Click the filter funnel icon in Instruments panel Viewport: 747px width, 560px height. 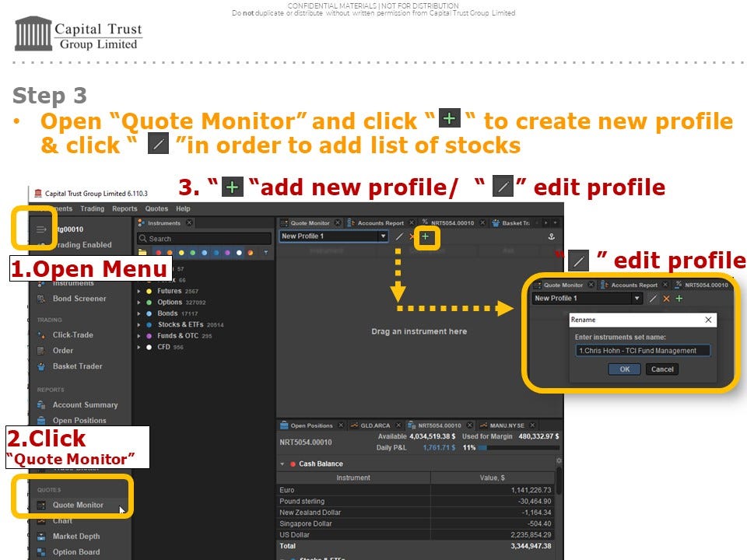265,252
